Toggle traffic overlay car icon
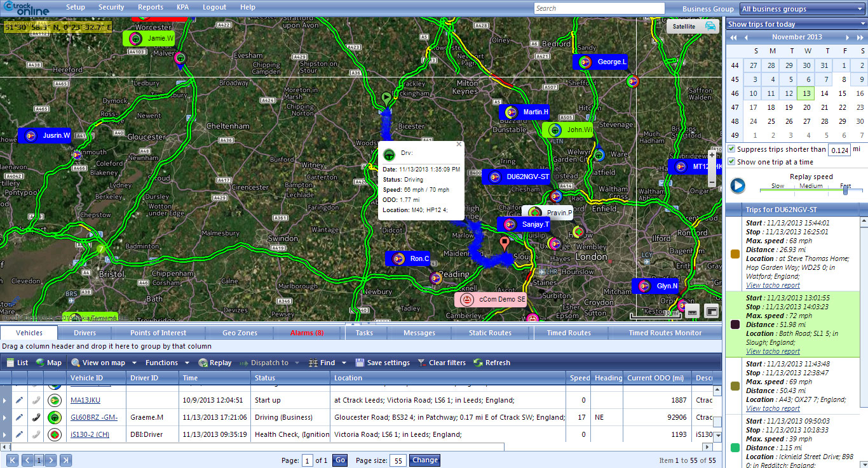 (710, 26)
